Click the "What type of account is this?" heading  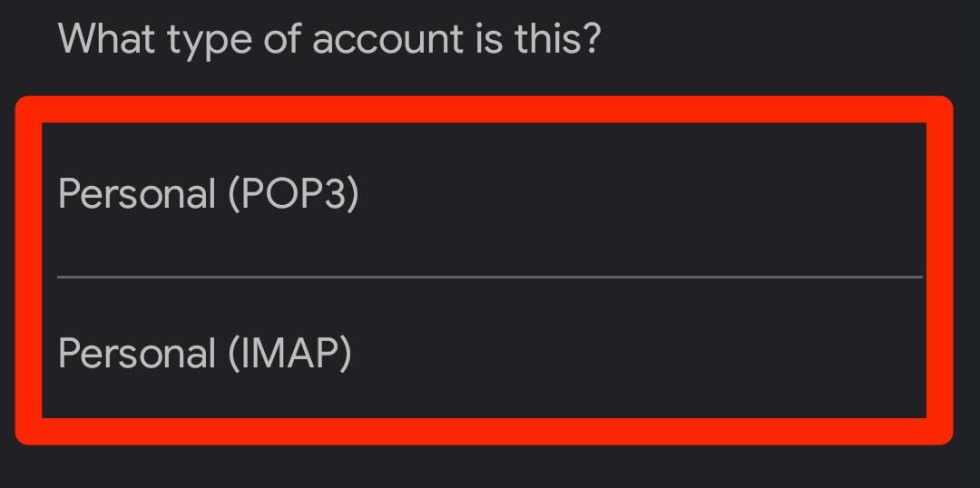coord(328,40)
